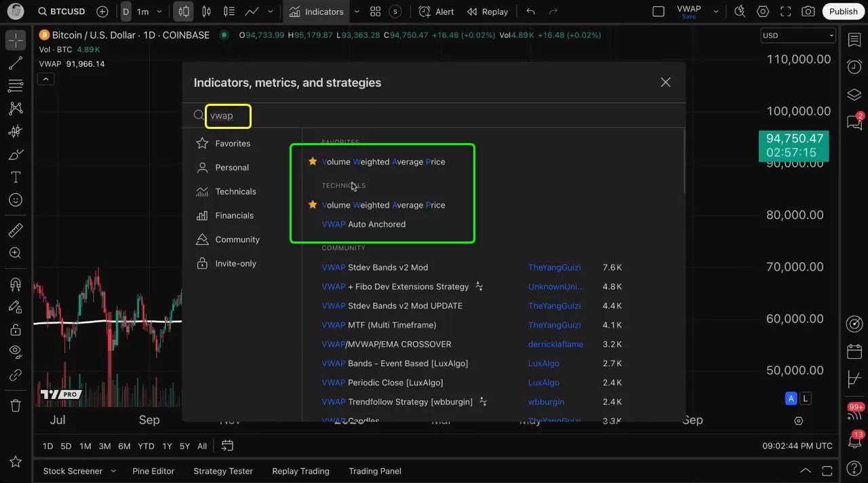Click the Publish button
This screenshot has height=483, width=868.
843,12
